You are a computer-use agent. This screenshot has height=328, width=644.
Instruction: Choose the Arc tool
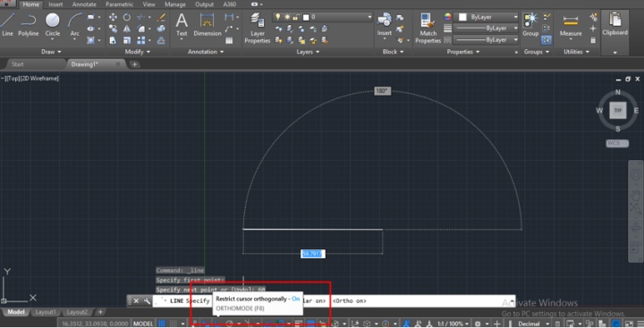[x=75, y=24]
